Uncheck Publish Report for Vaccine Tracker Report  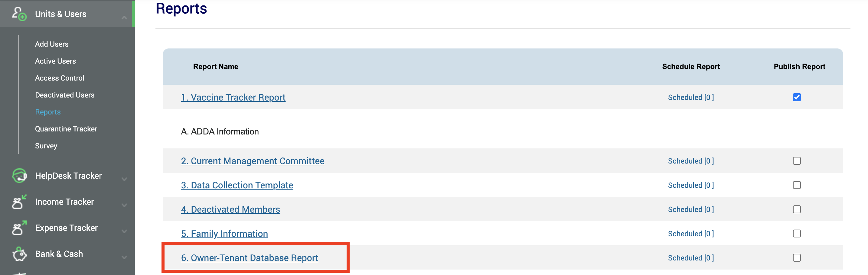tap(797, 97)
